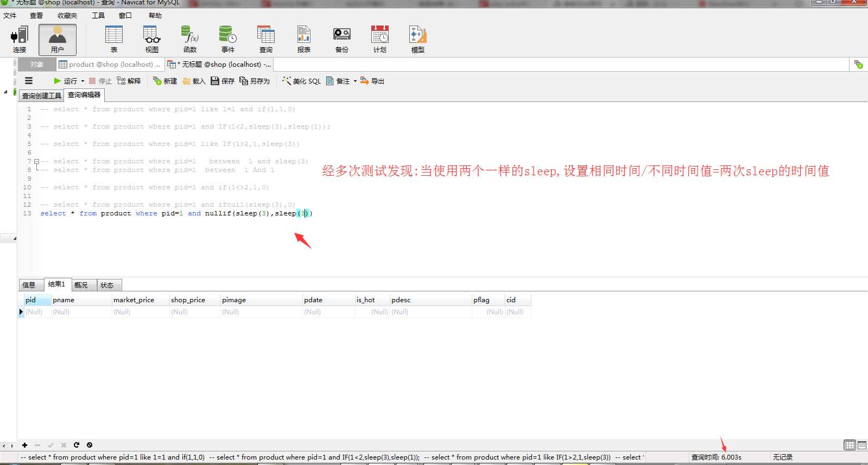
Task: Refresh results with the refresh icon
Action: (77, 445)
